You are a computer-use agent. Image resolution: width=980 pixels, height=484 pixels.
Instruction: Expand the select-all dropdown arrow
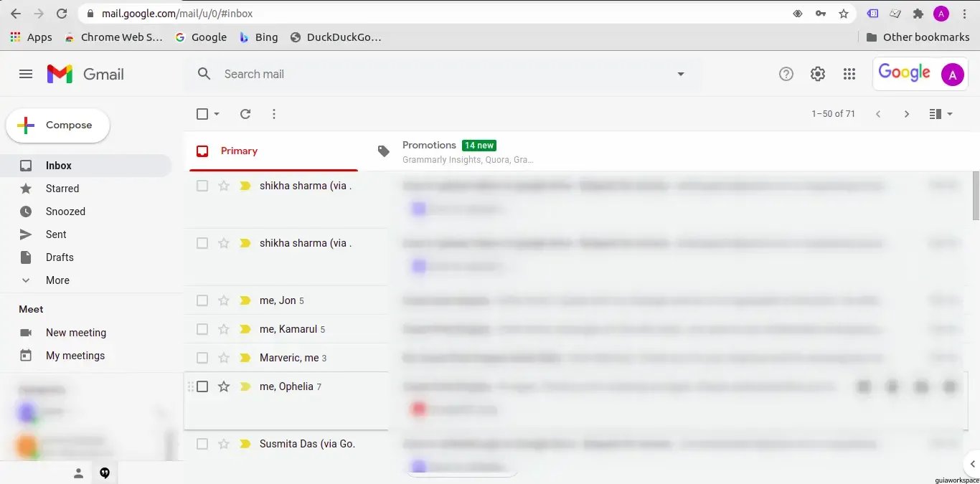point(217,114)
